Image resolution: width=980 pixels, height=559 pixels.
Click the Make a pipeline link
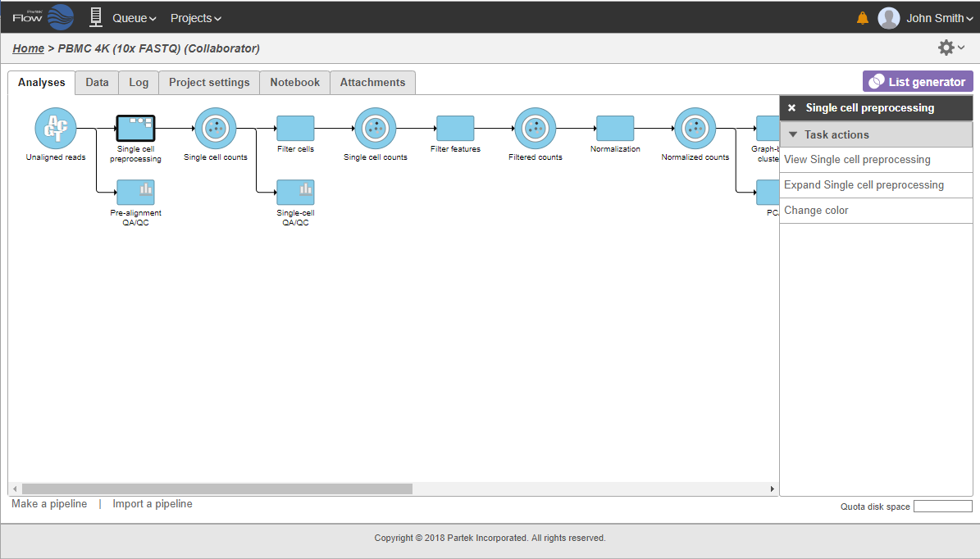(x=49, y=504)
